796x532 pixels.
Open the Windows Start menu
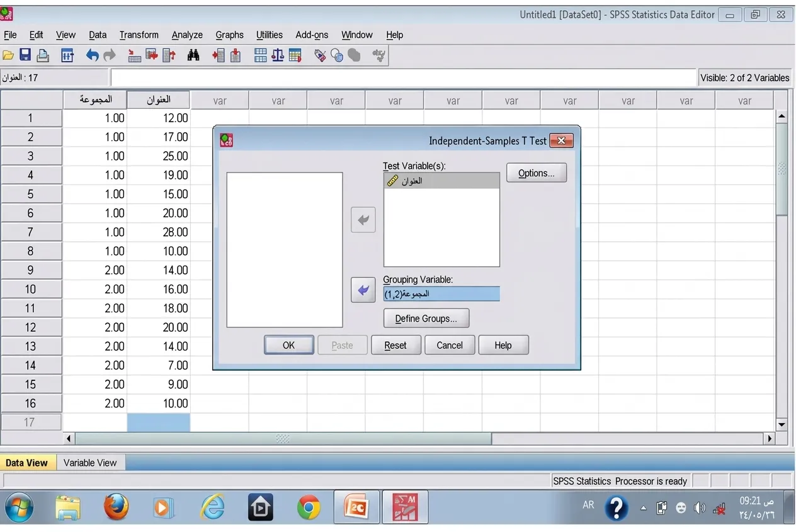coord(20,507)
